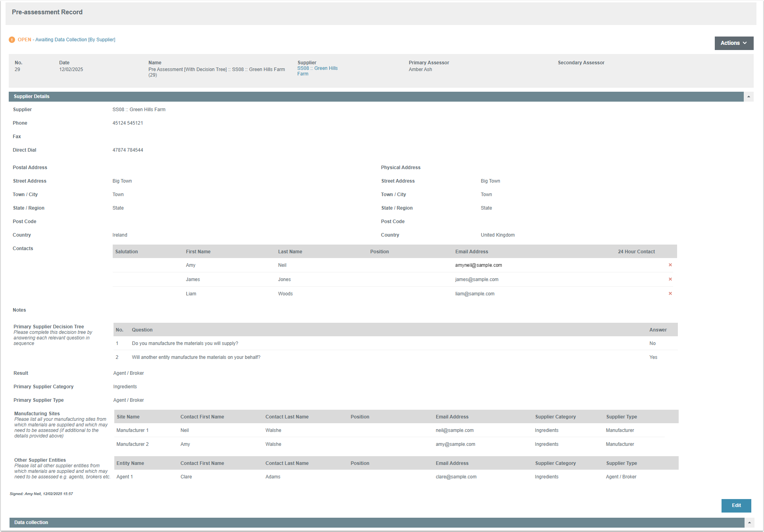Click the 24 Hour Contact column header
764x532 pixels.
pyautogui.click(x=636, y=252)
